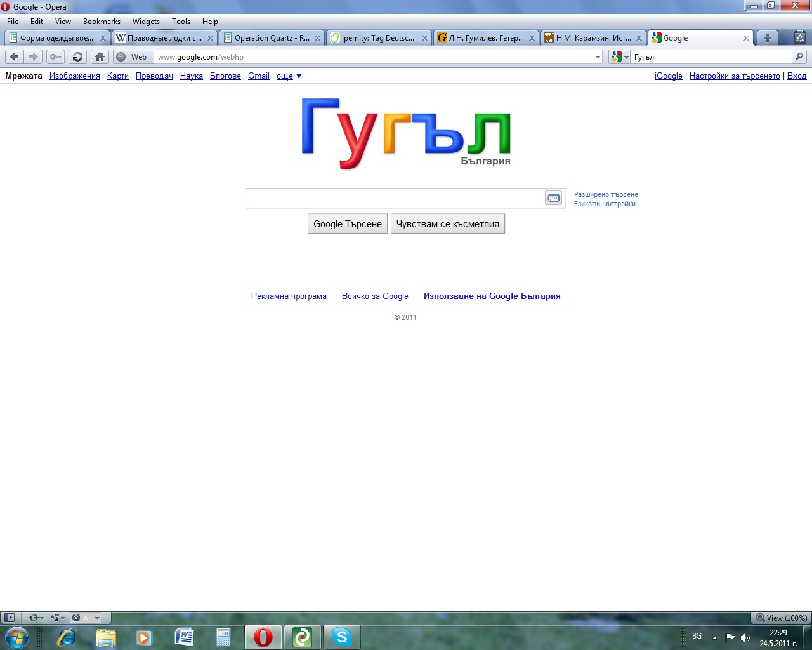Expand the "още" more services dropdown
The height and width of the screenshot is (650, 812).
(289, 76)
